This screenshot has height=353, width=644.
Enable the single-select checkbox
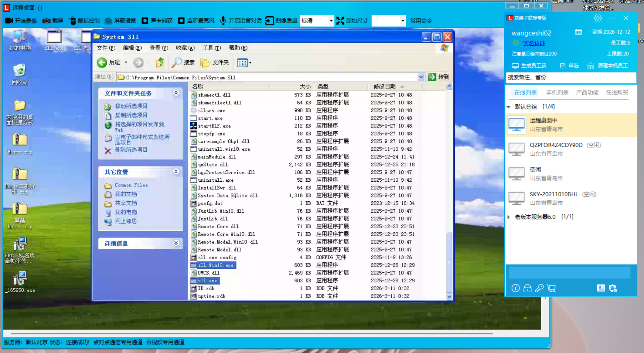563,66
